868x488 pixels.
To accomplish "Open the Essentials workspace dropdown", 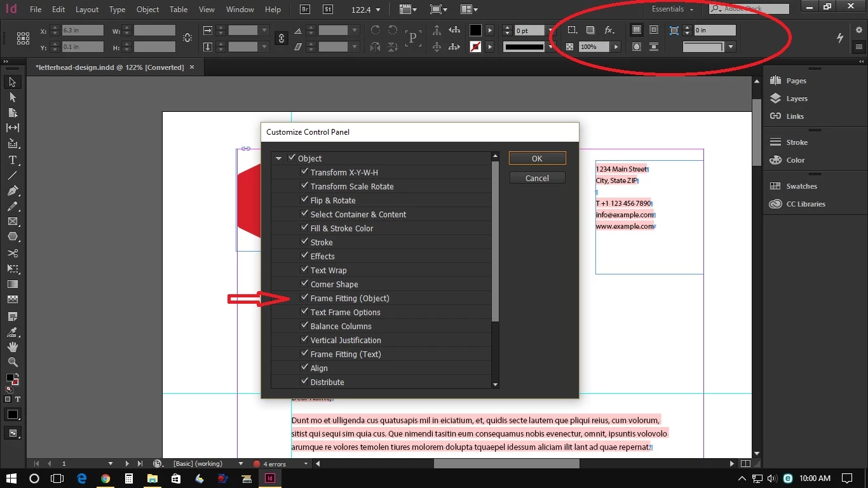I will pyautogui.click(x=673, y=10).
